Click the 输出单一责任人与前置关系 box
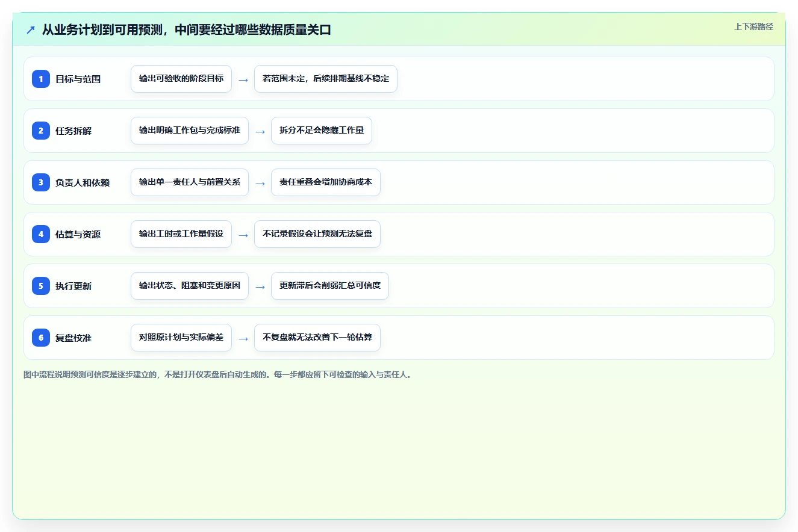This screenshot has width=798, height=532. tap(190, 182)
